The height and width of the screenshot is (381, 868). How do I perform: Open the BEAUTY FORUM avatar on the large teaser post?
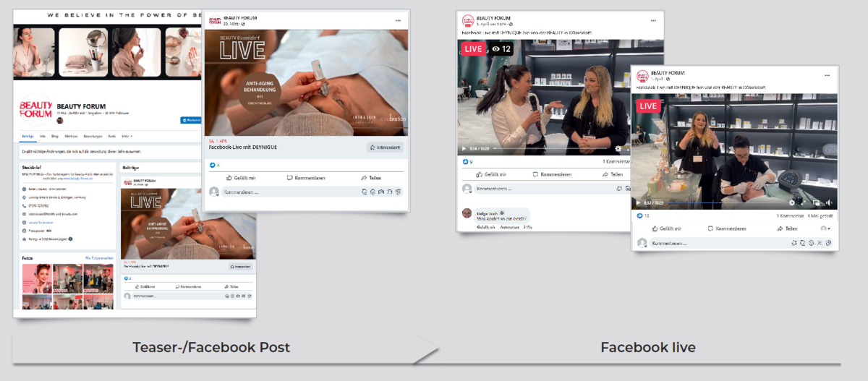tap(214, 20)
